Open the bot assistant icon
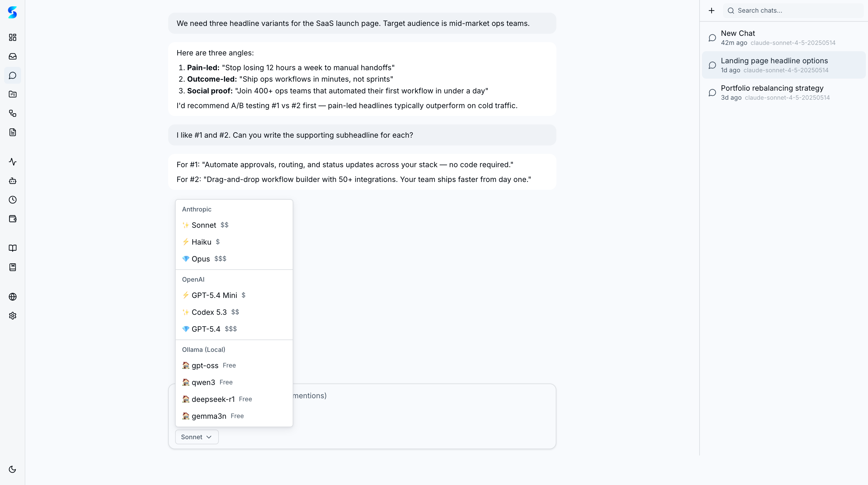 12,181
